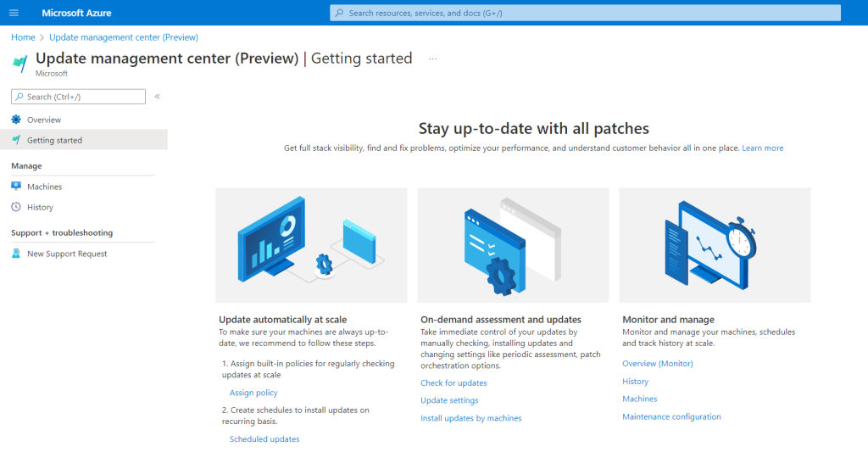Click Check for updates link
This screenshot has height=469, width=868.
[453, 382]
